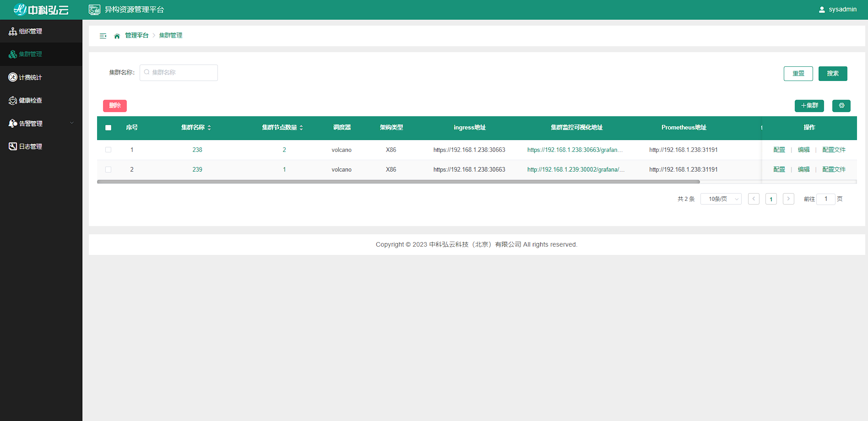Check the checkbox for cluster 239 row
This screenshot has width=868, height=421.
[108, 169]
